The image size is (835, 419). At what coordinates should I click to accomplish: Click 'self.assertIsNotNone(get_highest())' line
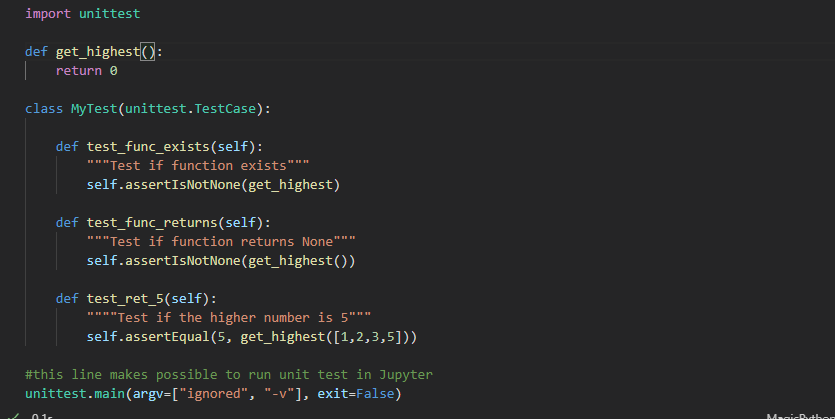click(x=221, y=261)
